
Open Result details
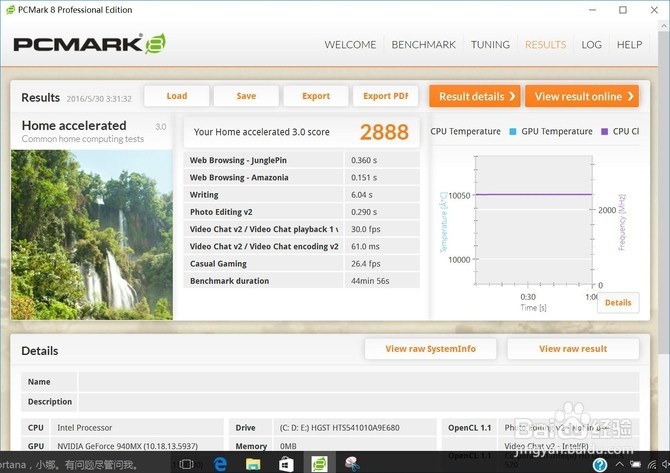(x=475, y=96)
